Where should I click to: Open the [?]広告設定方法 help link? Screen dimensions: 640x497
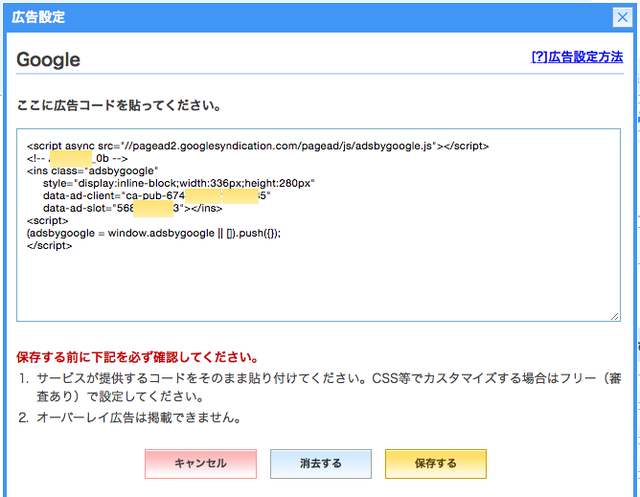(577, 57)
